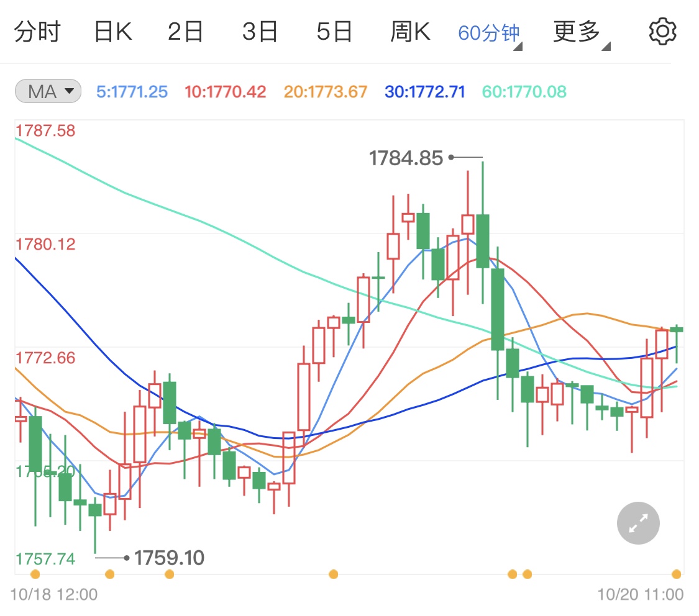Viewport: 699px width, 616px height.
Task: Click the MA5 value 5:1771.25
Action: point(132,92)
